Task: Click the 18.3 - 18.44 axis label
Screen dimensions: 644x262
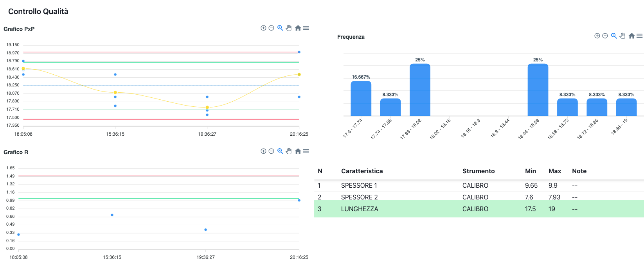Action: point(500,128)
